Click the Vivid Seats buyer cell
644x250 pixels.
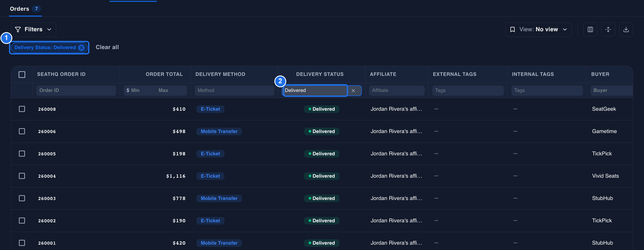(606, 176)
